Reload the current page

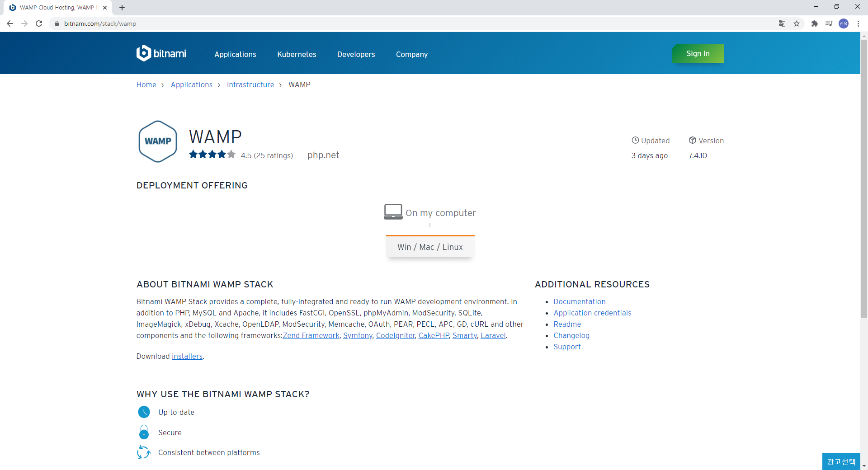[x=39, y=23]
